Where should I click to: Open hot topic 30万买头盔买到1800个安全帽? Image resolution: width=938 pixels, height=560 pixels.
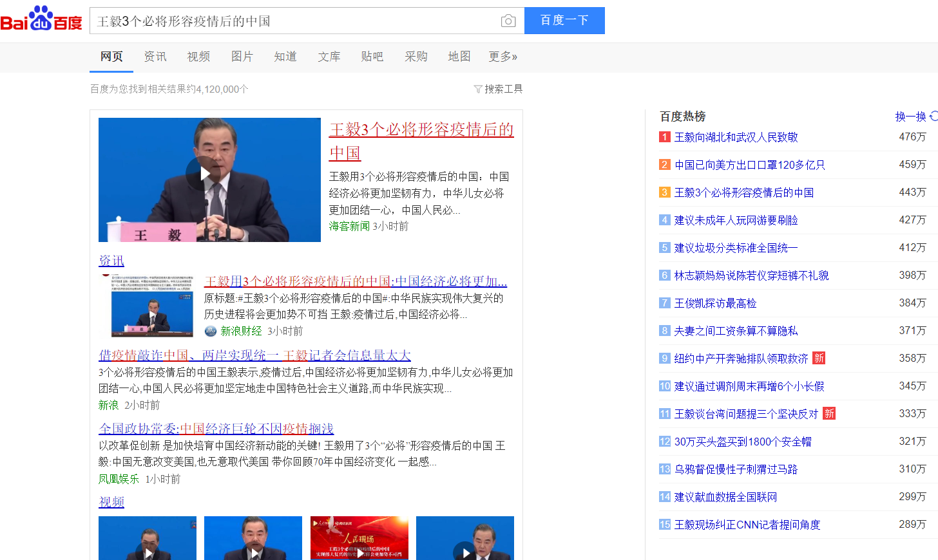click(x=743, y=442)
